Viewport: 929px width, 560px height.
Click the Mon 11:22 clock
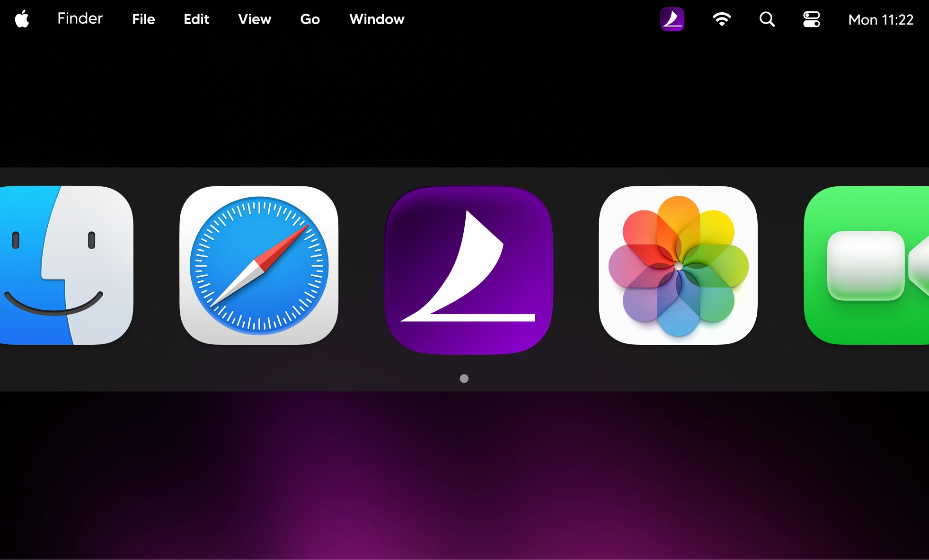pyautogui.click(x=880, y=20)
